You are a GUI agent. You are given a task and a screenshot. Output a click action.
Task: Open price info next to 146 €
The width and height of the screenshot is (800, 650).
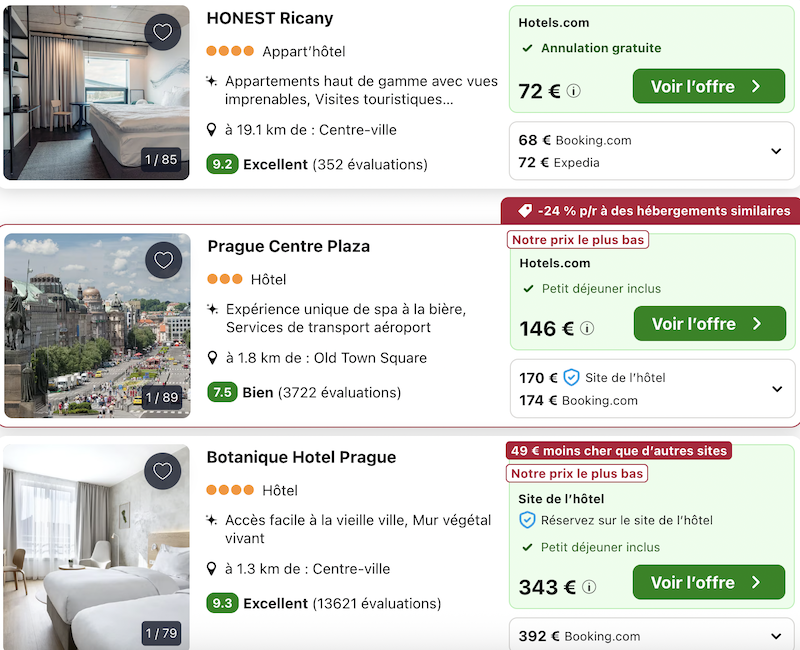point(587,328)
